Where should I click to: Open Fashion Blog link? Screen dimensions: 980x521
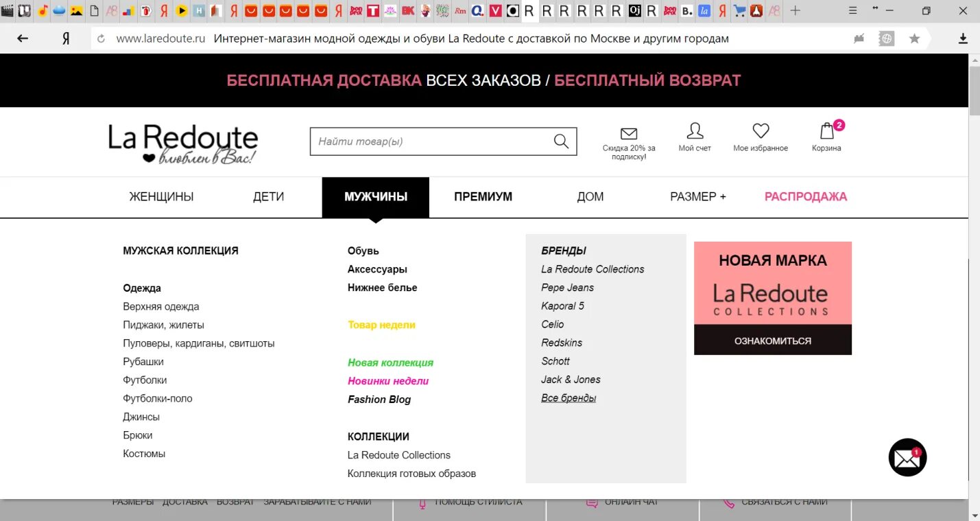click(379, 400)
